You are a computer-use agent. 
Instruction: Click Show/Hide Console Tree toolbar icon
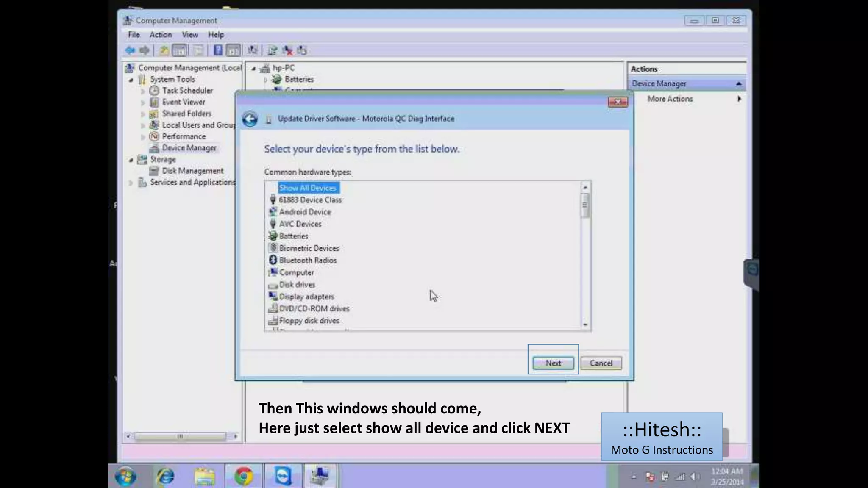click(180, 50)
